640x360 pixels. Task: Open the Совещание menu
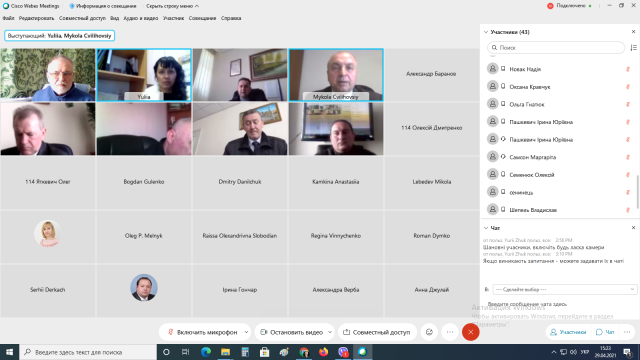tap(202, 18)
